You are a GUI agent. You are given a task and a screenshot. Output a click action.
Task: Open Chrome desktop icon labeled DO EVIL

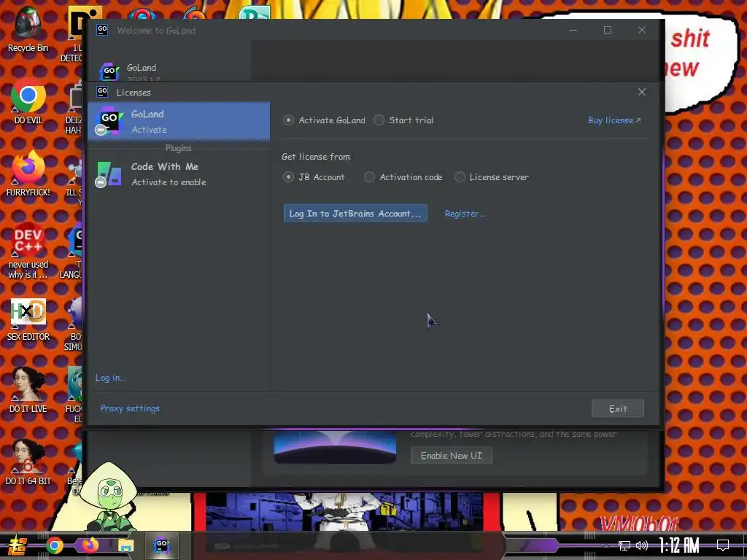click(x=28, y=102)
